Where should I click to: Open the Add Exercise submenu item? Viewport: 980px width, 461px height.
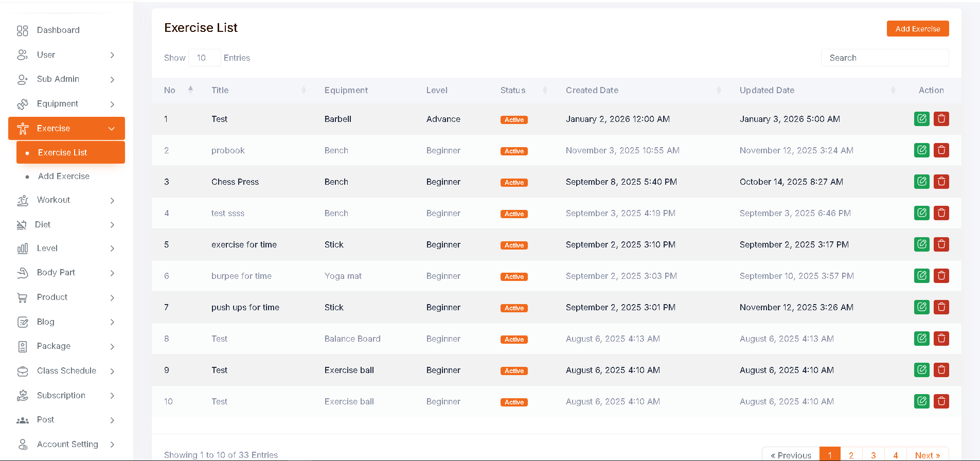coord(64,176)
